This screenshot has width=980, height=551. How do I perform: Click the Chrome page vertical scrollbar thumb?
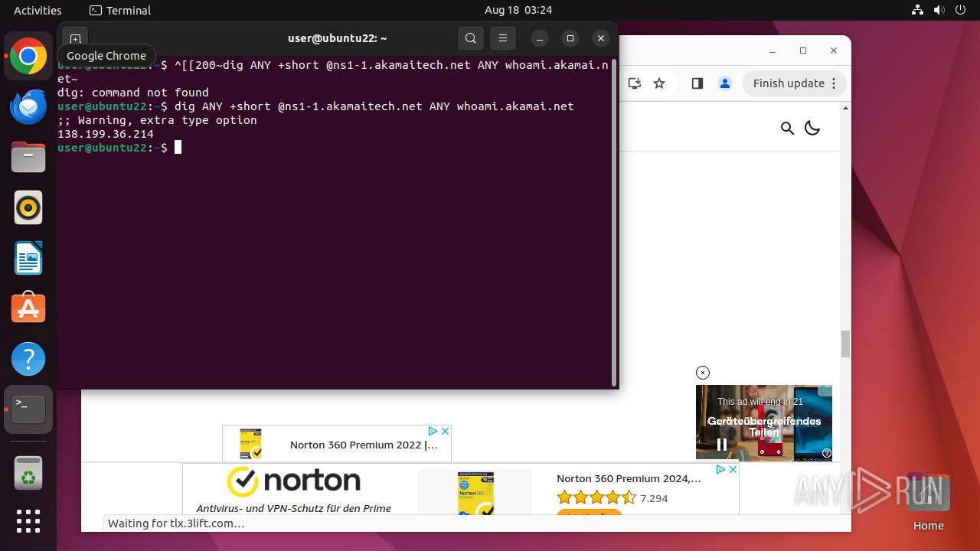point(845,344)
